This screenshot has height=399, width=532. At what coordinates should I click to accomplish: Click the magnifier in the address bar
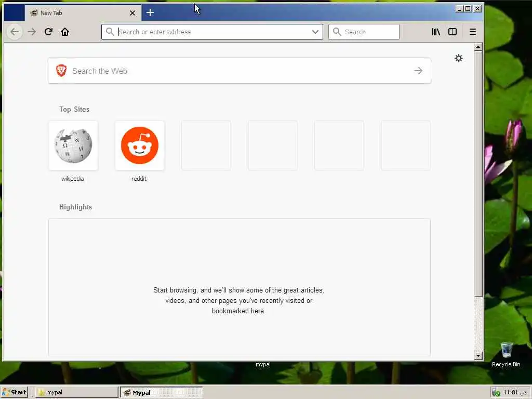(110, 32)
